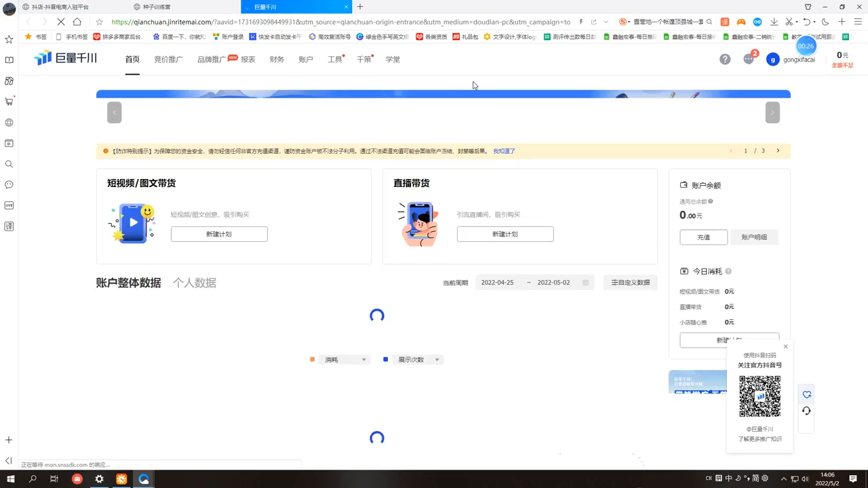Click 新建计划 under 短视频/图文带货
The width and height of the screenshot is (868, 488).
click(x=219, y=234)
